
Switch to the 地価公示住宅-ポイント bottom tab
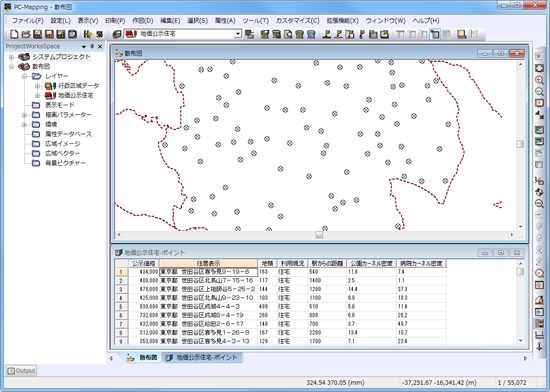[202, 357]
